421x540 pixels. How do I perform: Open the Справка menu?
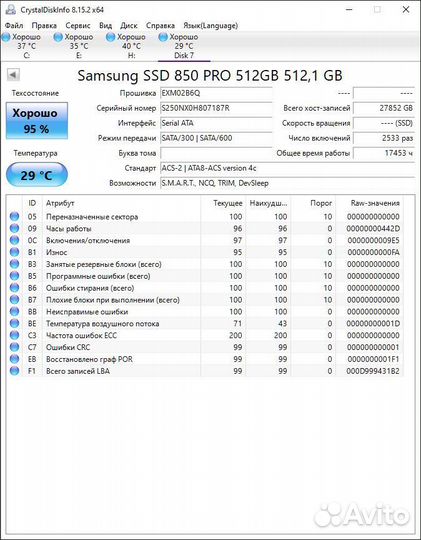click(x=160, y=25)
